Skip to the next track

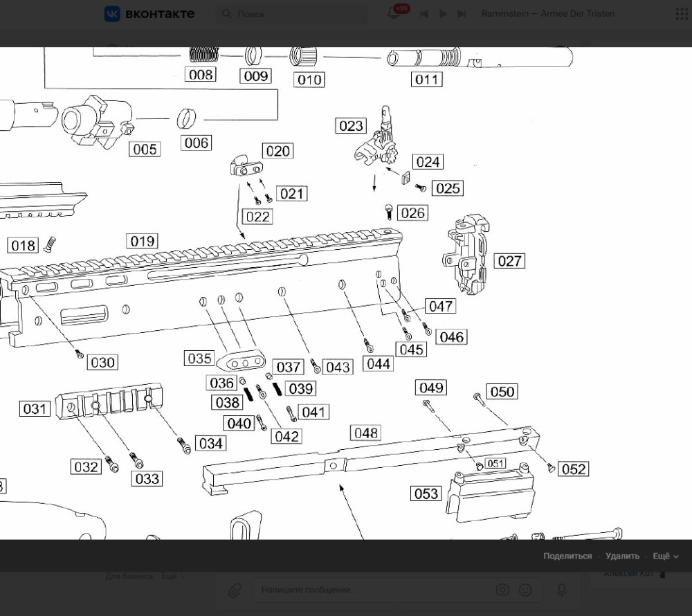point(462,14)
